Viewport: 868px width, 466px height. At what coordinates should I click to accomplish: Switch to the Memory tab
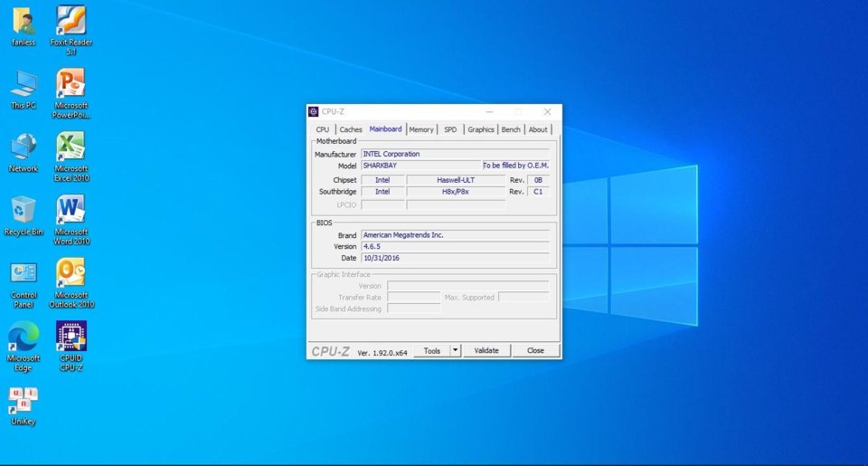pos(421,129)
